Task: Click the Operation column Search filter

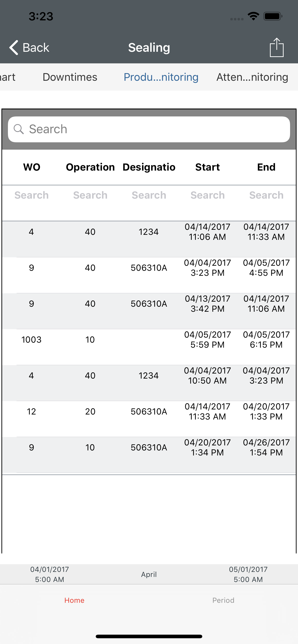Action: click(x=90, y=195)
